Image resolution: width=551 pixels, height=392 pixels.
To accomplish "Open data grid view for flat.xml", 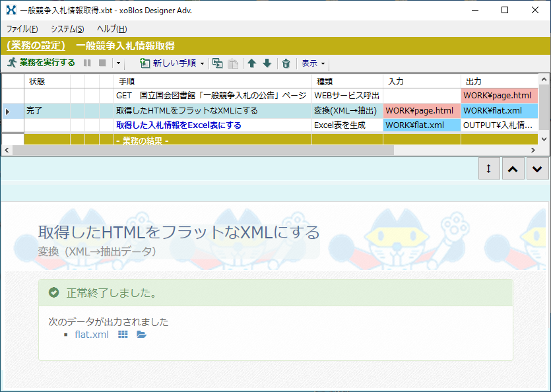I will (123, 334).
